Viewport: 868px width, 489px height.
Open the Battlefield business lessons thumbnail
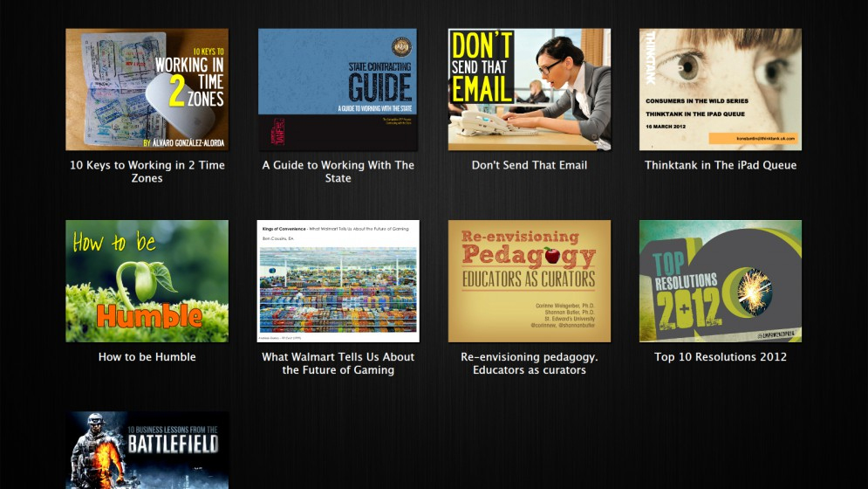point(147,451)
